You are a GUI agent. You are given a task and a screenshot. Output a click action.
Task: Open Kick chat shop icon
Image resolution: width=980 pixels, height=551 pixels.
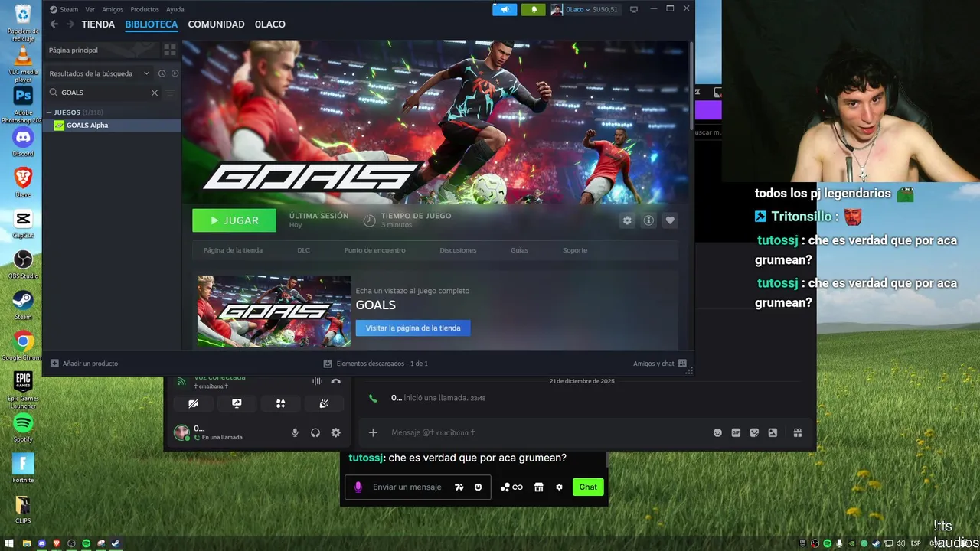(538, 487)
